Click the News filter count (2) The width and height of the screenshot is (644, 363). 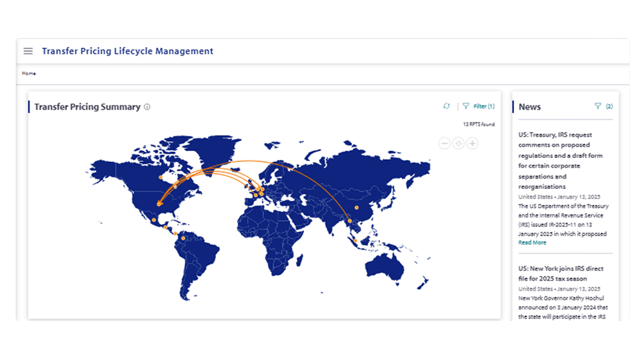pyautogui.click(x=609, y=106)
